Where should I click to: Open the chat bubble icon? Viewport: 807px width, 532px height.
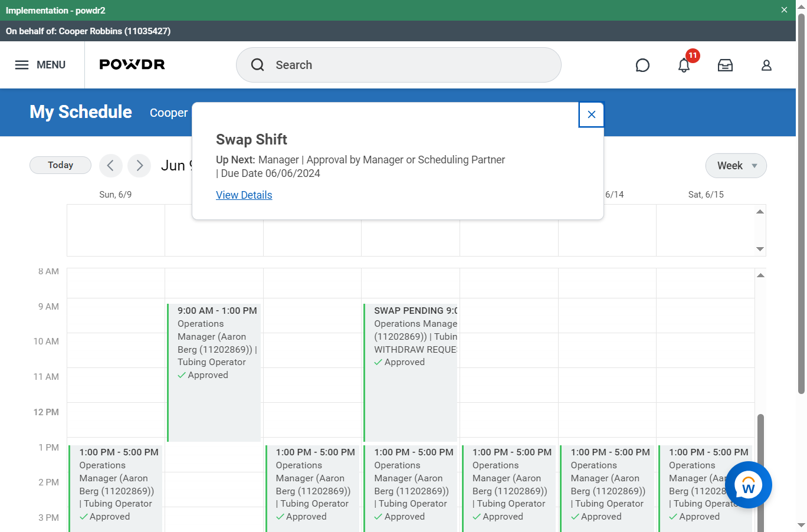point(642,65)
